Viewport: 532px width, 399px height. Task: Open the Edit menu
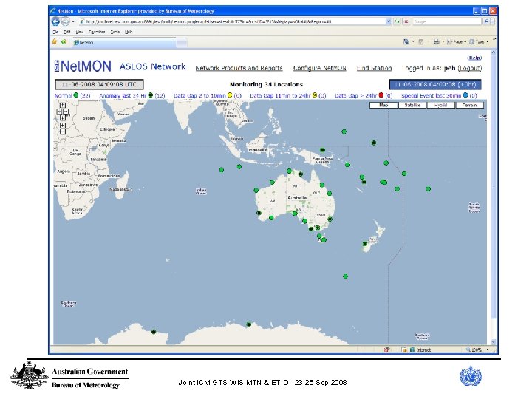(x=67, y=32)
